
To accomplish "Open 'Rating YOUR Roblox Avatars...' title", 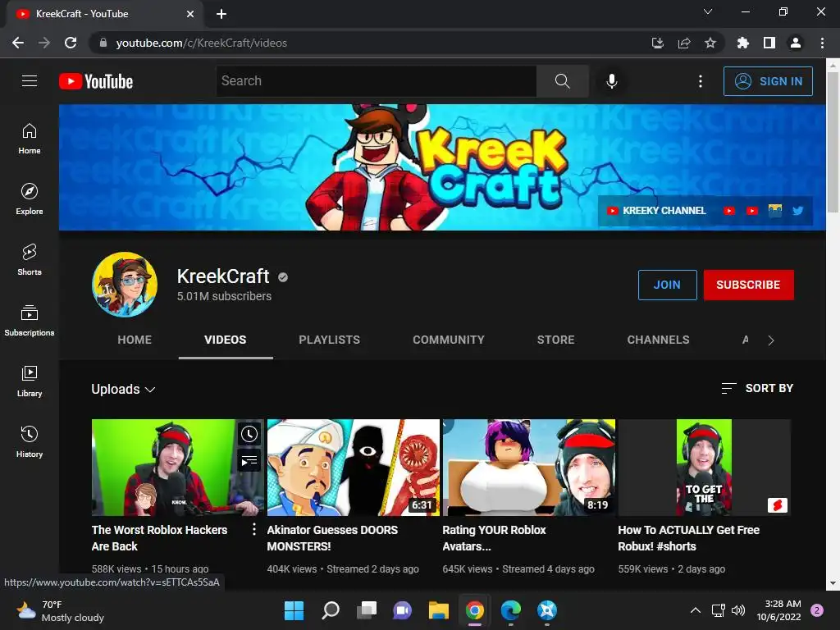I will [494, 538].
